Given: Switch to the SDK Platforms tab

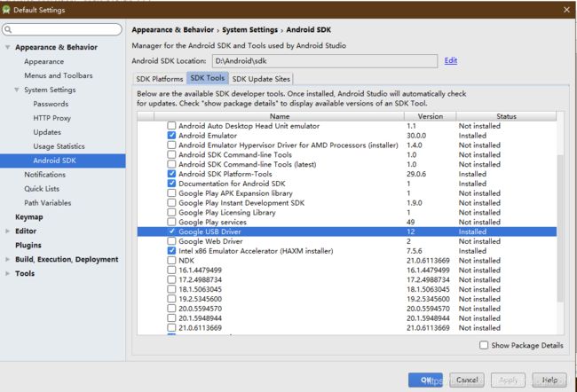Looking at the screenshot, I should coord(159,79).
